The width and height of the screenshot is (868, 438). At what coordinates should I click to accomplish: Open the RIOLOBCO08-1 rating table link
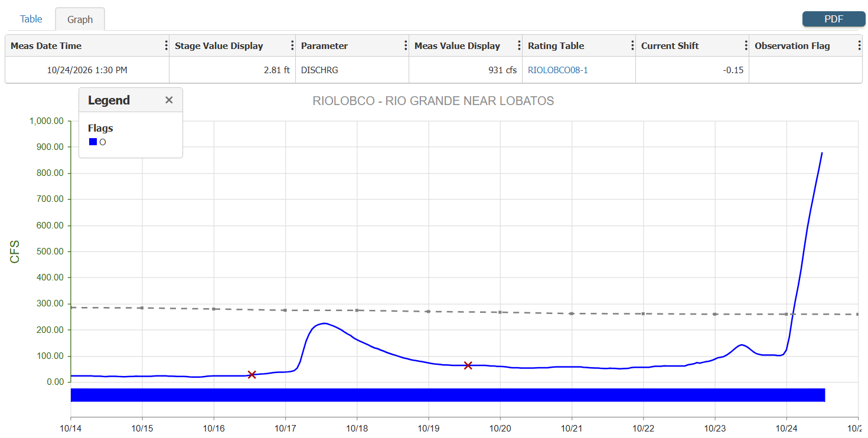pos(558,70)
